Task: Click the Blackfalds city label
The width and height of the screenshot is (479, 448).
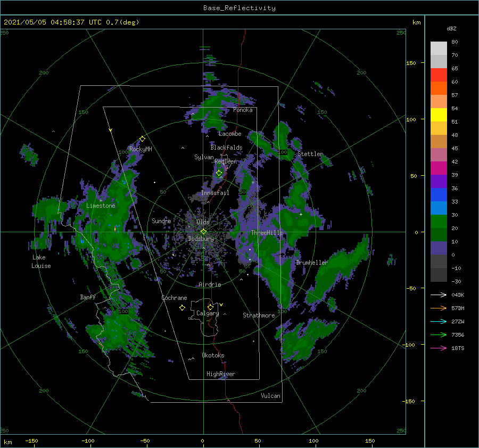Action: pyautogui.click(x=226, y=148)
